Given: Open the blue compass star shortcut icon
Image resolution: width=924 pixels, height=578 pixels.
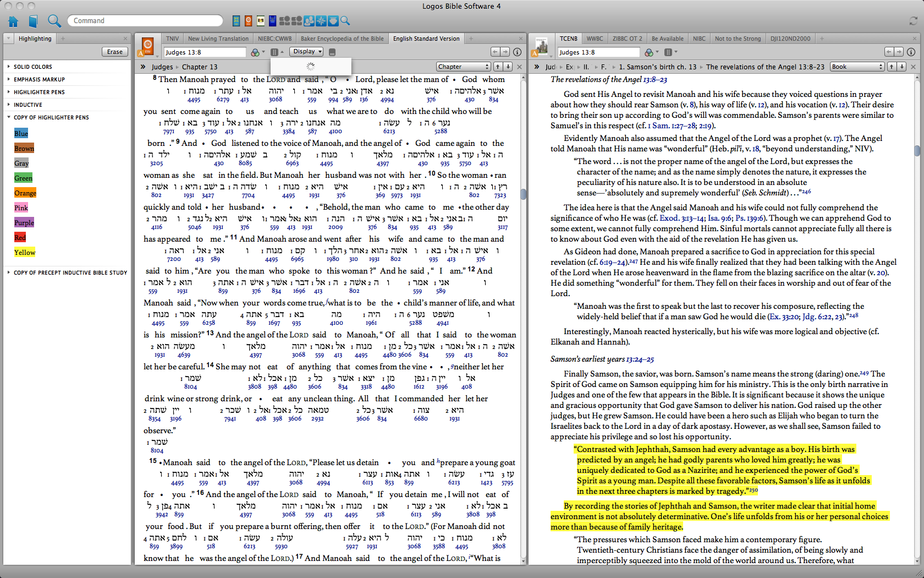Looking at the screenshot, I should pos(321,21).
